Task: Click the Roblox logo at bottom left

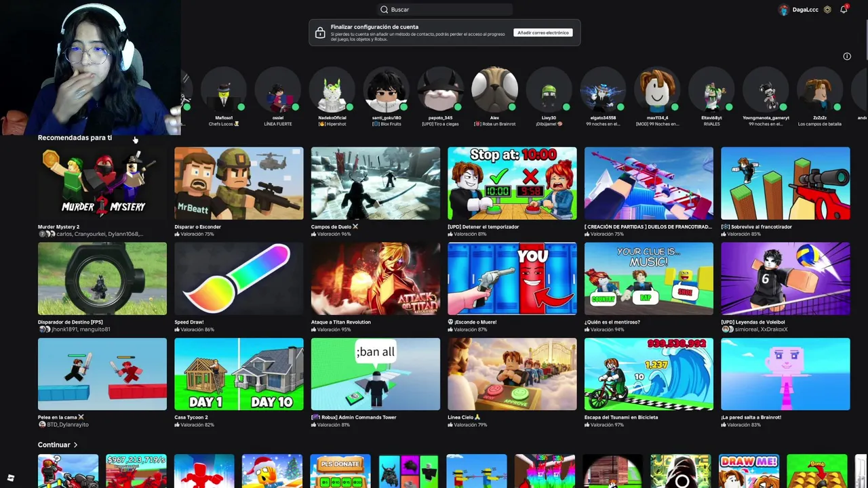Action: (11, 478)
